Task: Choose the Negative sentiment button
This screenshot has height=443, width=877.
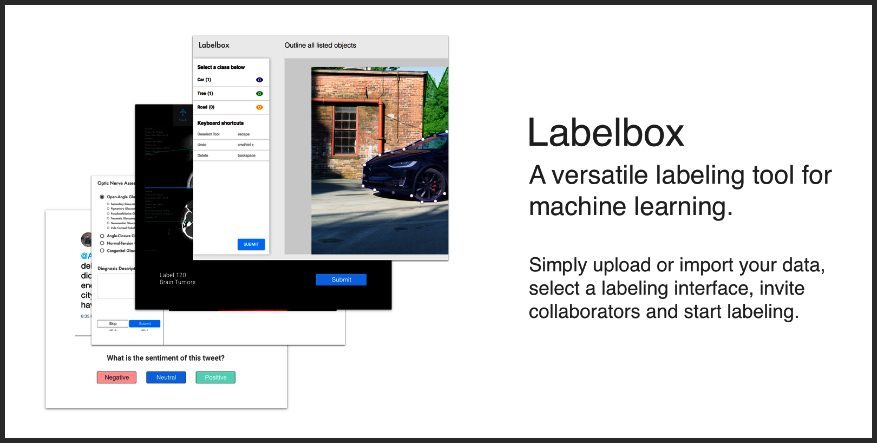Action: pos(117,378)
